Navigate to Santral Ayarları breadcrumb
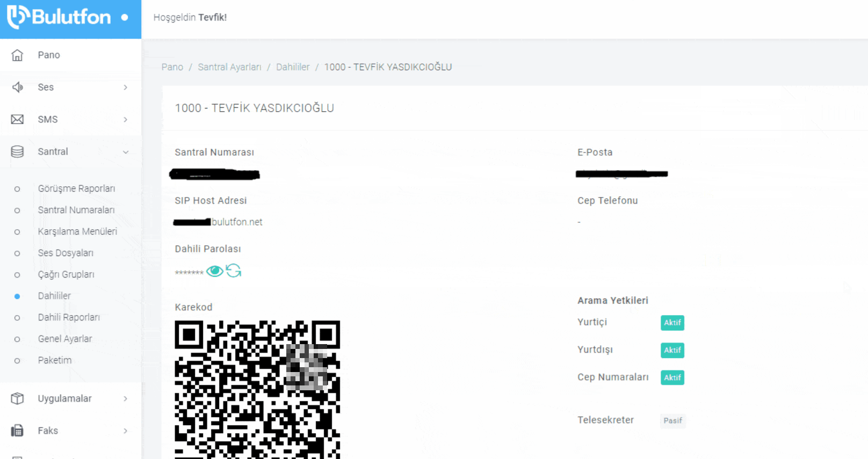This screenshot has width=868, height=459. [229, 67]
